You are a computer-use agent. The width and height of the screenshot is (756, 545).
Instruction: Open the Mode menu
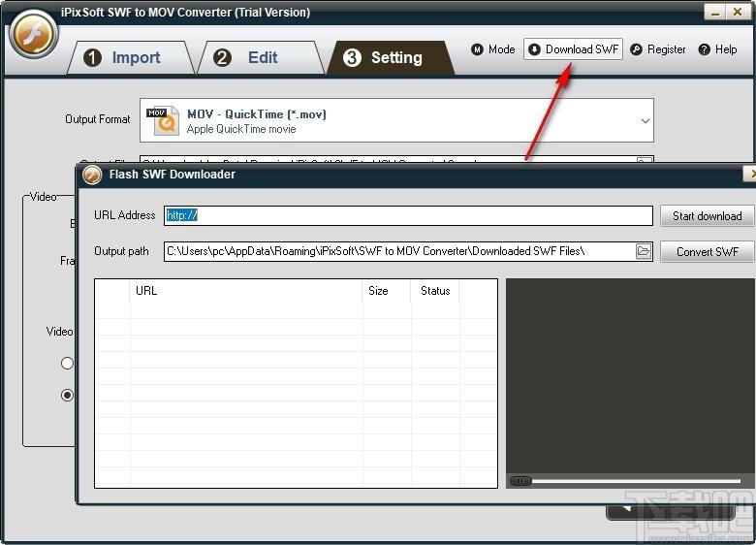492,49
